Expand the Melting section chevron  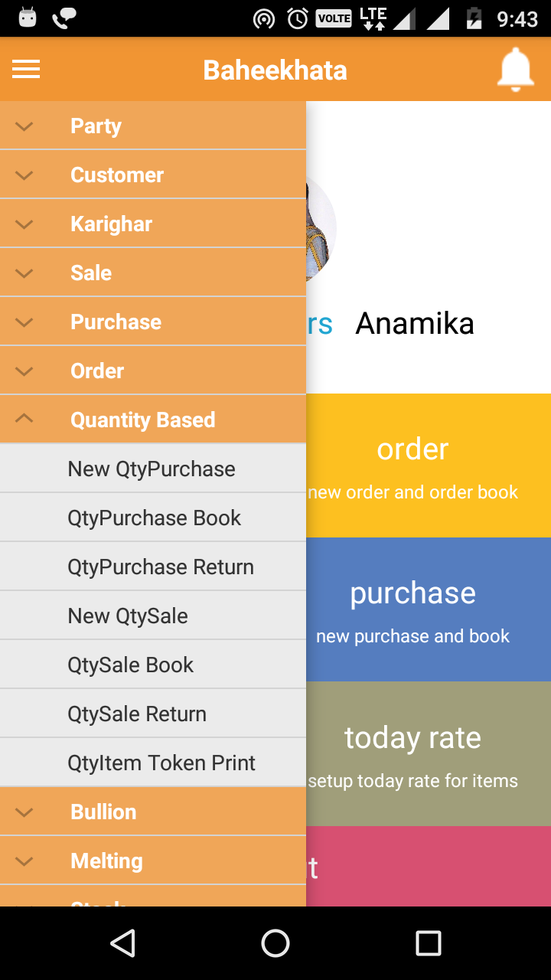tap(24, 861)
